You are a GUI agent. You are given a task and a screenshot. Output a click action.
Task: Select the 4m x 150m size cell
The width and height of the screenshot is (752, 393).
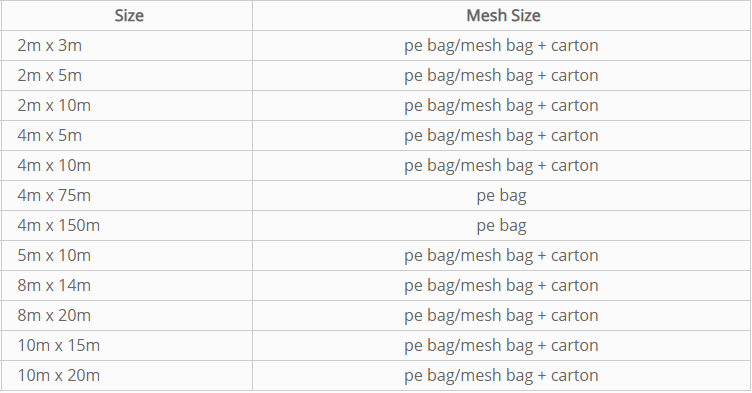tap(127, 226)
